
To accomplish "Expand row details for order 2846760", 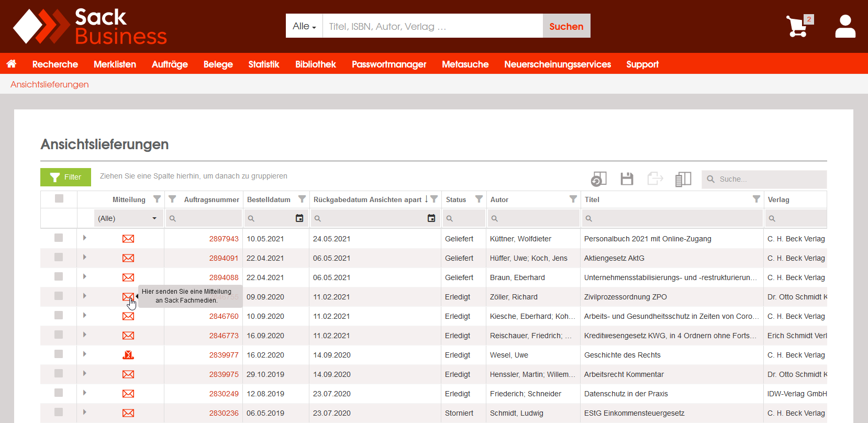I will point(84,315).
